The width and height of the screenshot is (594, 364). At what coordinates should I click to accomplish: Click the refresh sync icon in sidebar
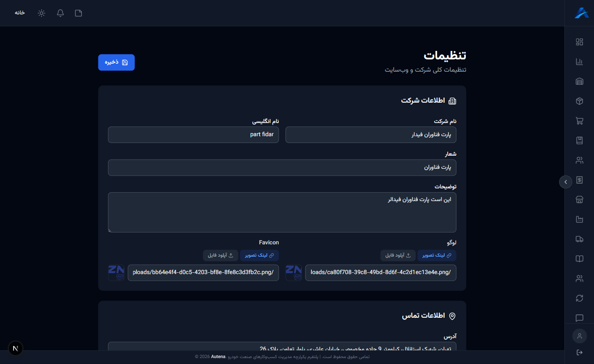click(579, 298)
